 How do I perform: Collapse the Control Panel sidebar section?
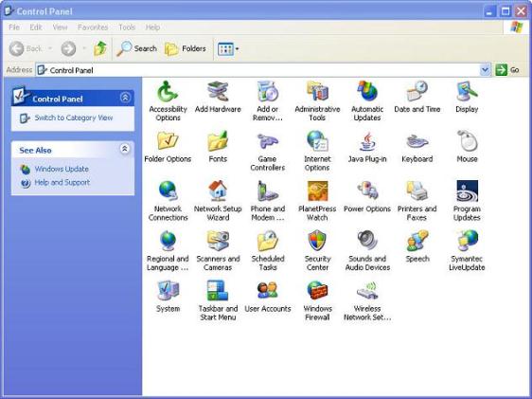point(125,98)
